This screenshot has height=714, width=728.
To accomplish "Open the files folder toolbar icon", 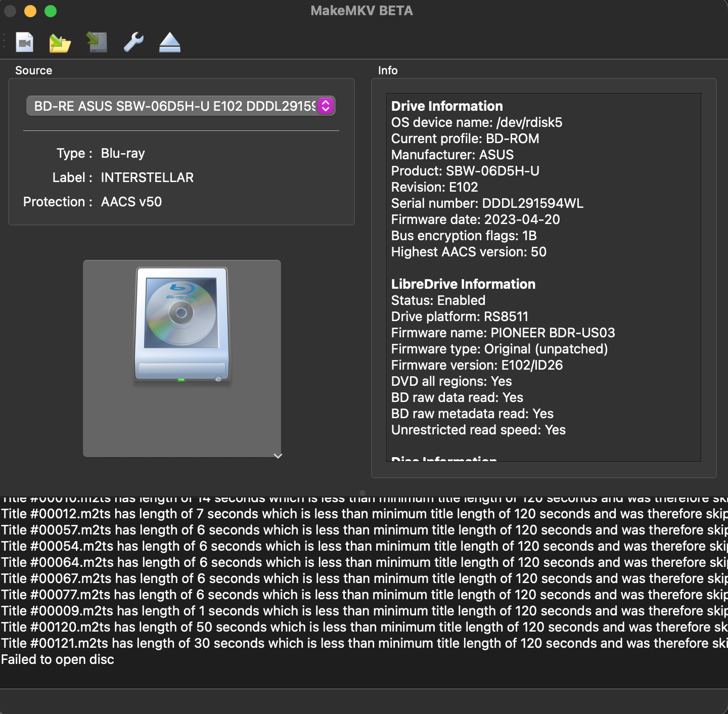I will [x=59, y=42].
